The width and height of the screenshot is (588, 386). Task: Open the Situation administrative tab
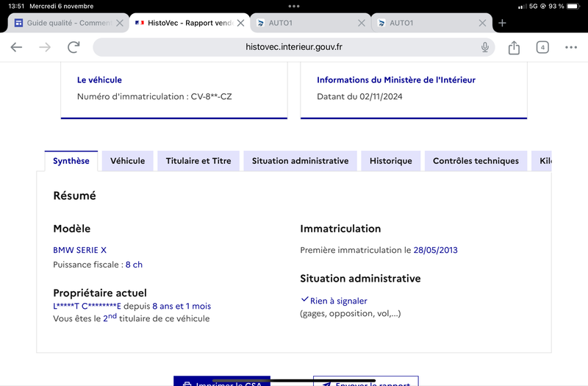(x=300, y=161)
